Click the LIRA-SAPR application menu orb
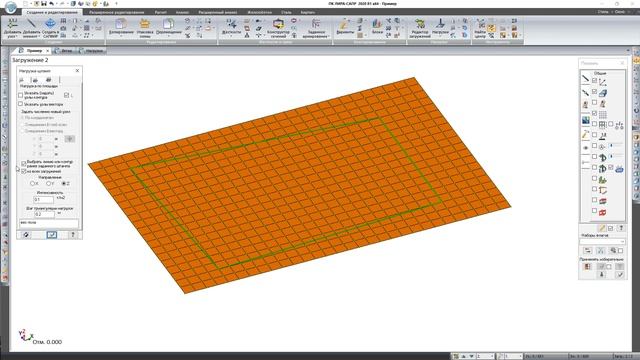The height and width of the screenshot is (360, 640). pos(10,7)
